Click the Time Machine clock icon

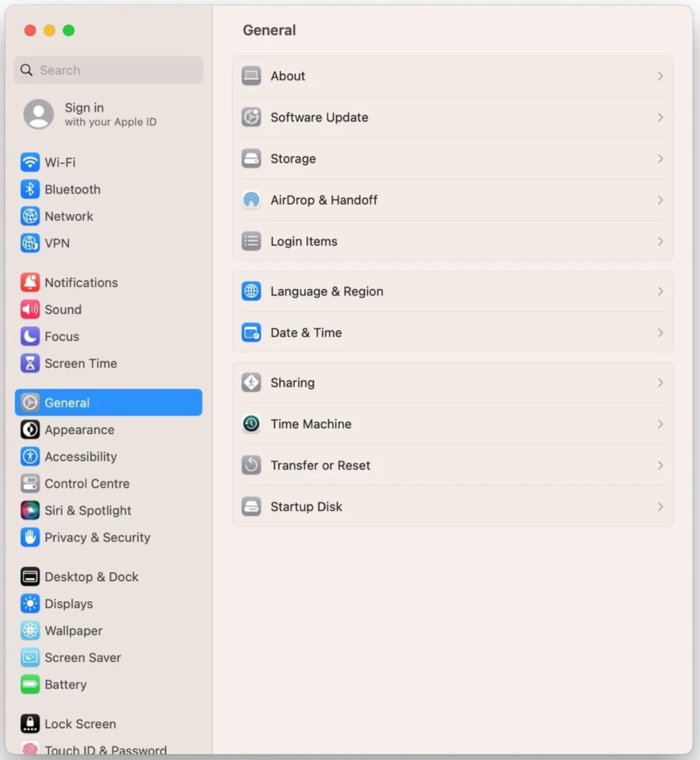(x=251, y=424)
